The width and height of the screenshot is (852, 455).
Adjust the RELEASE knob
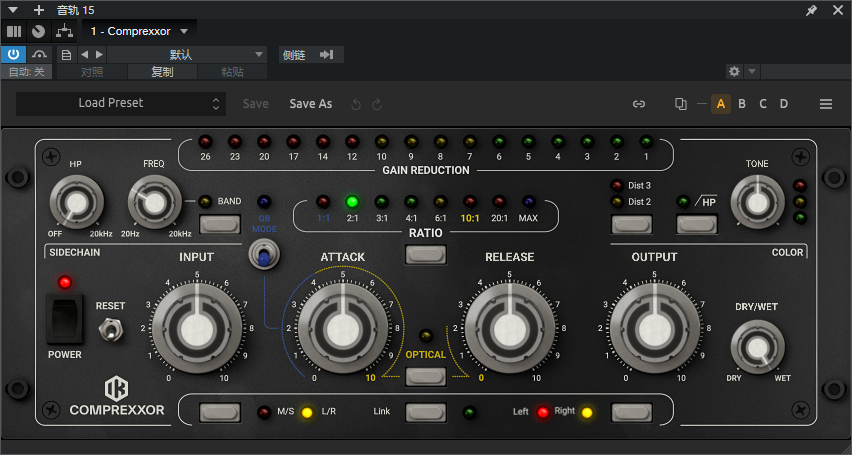coord(510,328)
